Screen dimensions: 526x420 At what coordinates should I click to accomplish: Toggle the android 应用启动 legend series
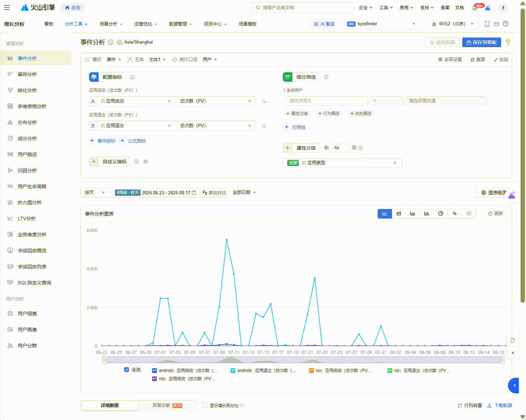coord(185,371)
